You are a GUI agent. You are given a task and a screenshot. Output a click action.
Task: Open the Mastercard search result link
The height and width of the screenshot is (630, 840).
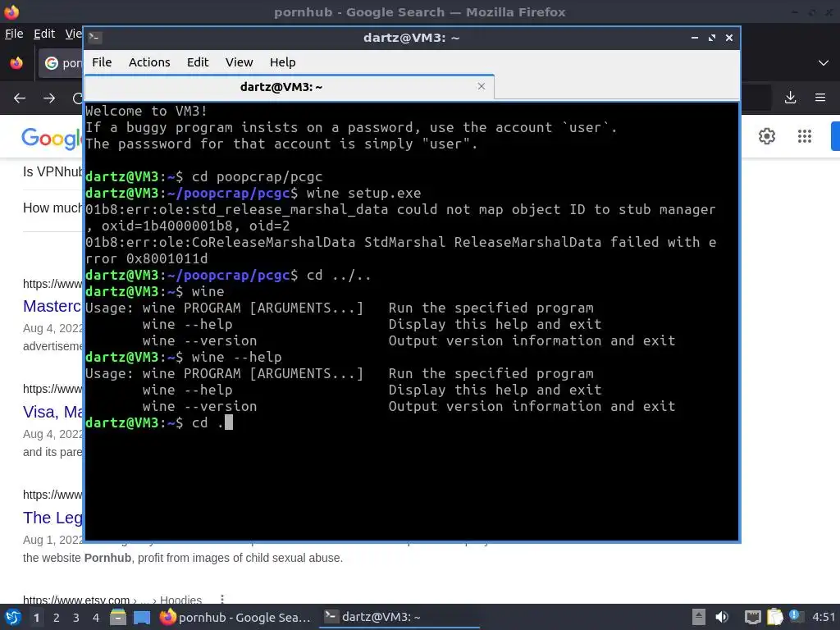point(52,306)
